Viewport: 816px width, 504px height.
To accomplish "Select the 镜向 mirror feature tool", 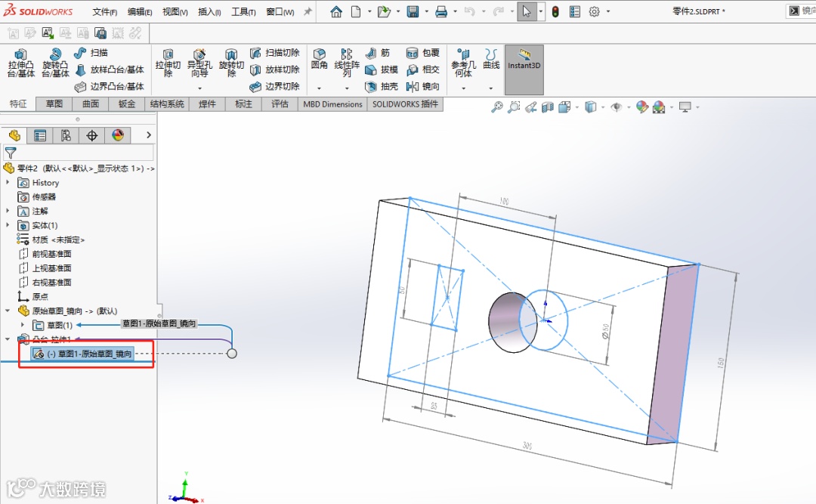I will (x=423, y=87).
